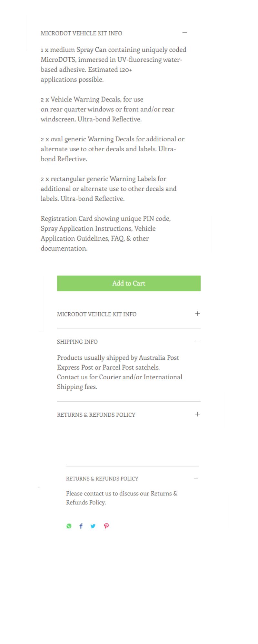Click the Registration Card paragraph
258x644 pixels.
(x=105, y=233)
